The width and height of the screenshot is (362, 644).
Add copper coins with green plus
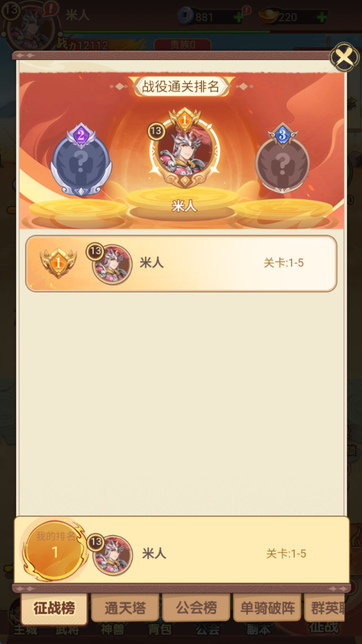[239, 18]
